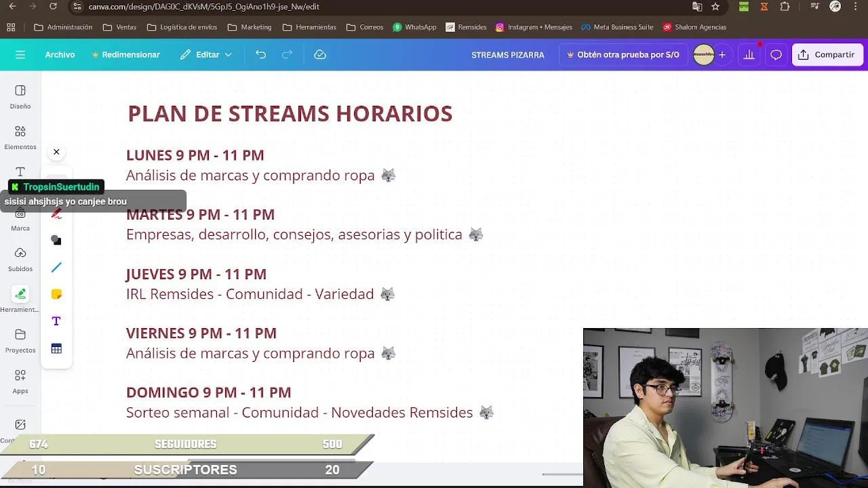Open the browser translate page icon
The width and height of the screenshot is (868, 488).
697,6
